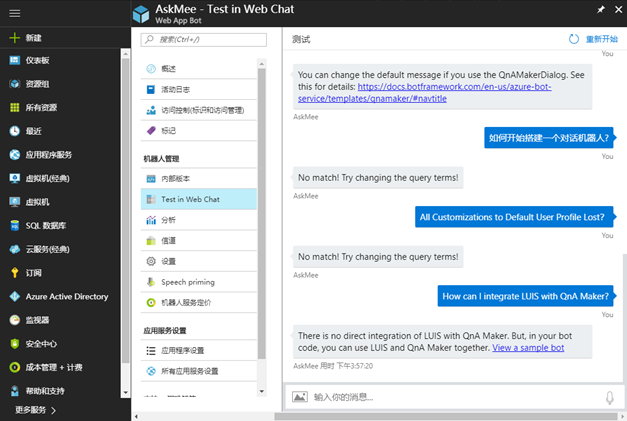This screenshot has height=421, width=627.
Task: Click the All Customizations to Default User Profile Lost? message
Action: click(x=514, y=217)
